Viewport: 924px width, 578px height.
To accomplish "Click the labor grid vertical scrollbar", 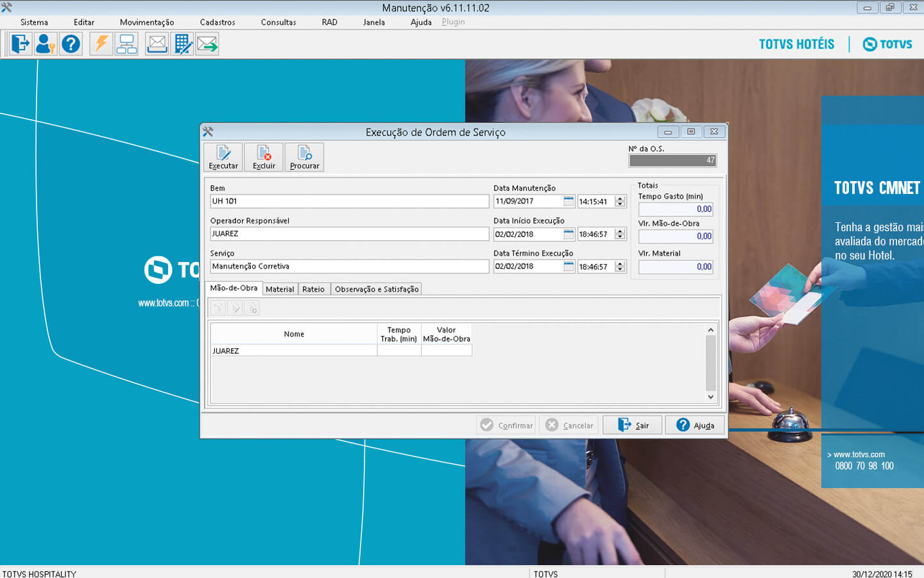I will point(710,363).
